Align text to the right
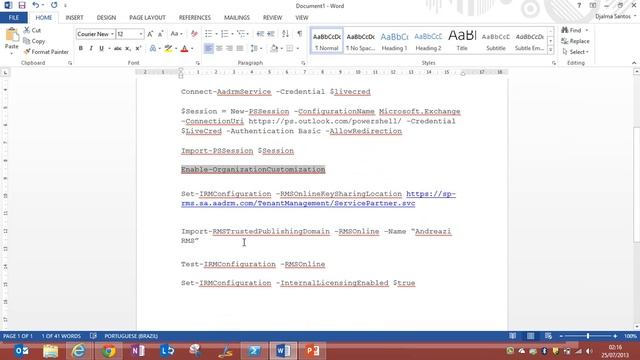The height and width of the screenshot is (360, 640). (229, 49)
